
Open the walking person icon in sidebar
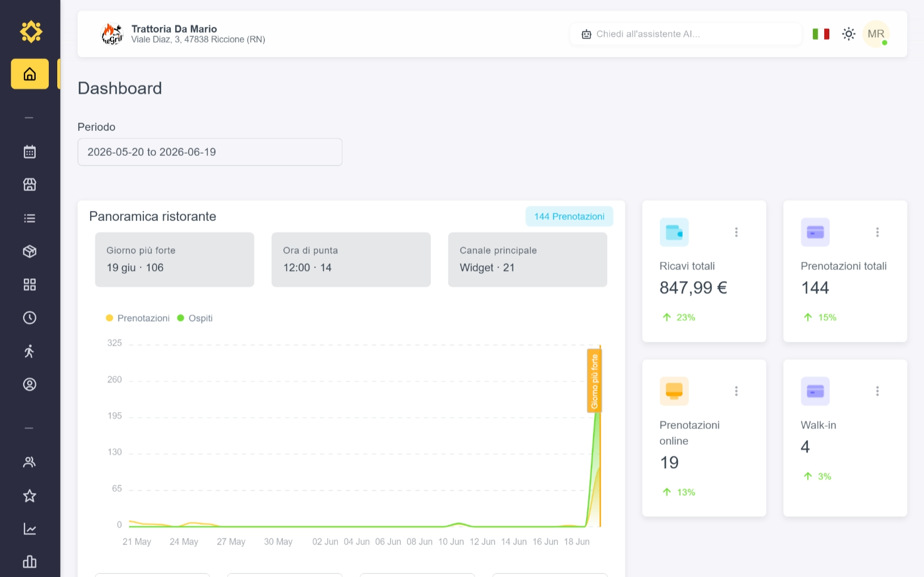coord(29,351)
